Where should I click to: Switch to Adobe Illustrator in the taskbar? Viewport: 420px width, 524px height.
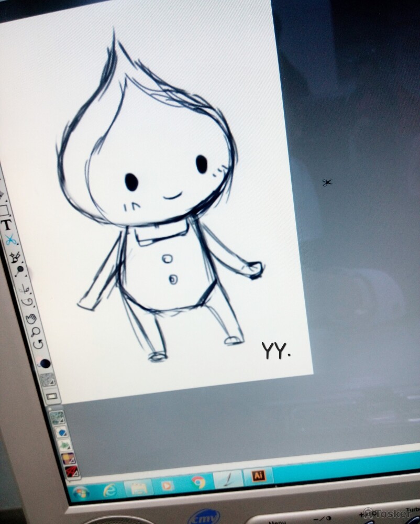258,475
